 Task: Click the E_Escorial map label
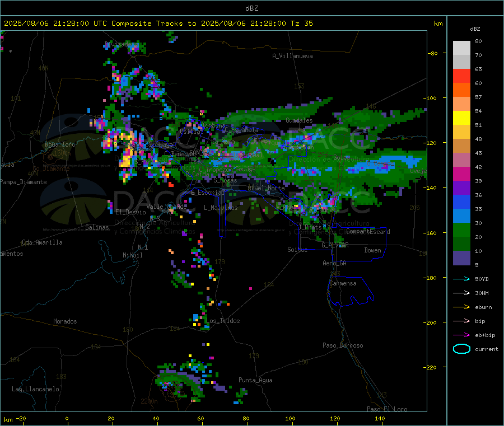coord(207,193)
